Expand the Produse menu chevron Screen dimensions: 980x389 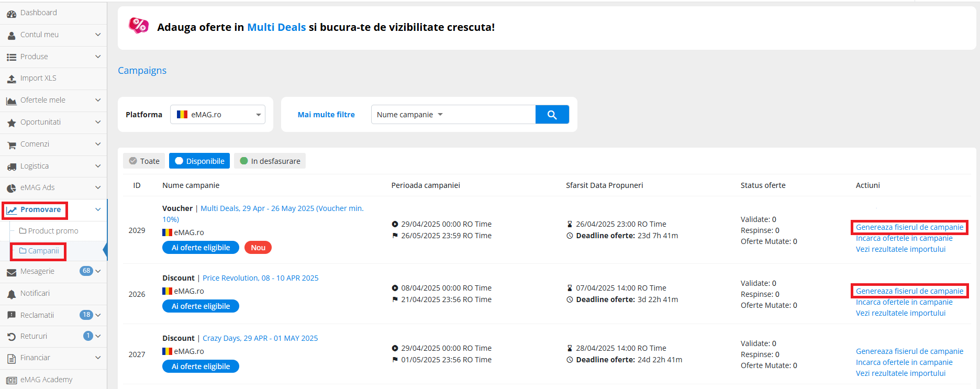pyautogui.click(x=98, y=57)
